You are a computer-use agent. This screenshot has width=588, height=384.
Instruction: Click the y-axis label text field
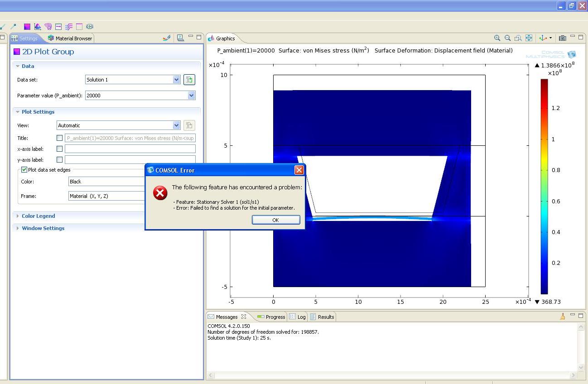point(130,160)
